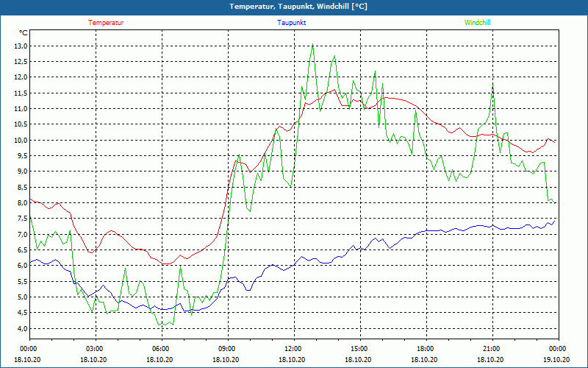Click the red Temperatur peak near 14:00
This screenshot has height=368, width=588.
point(334,90)
